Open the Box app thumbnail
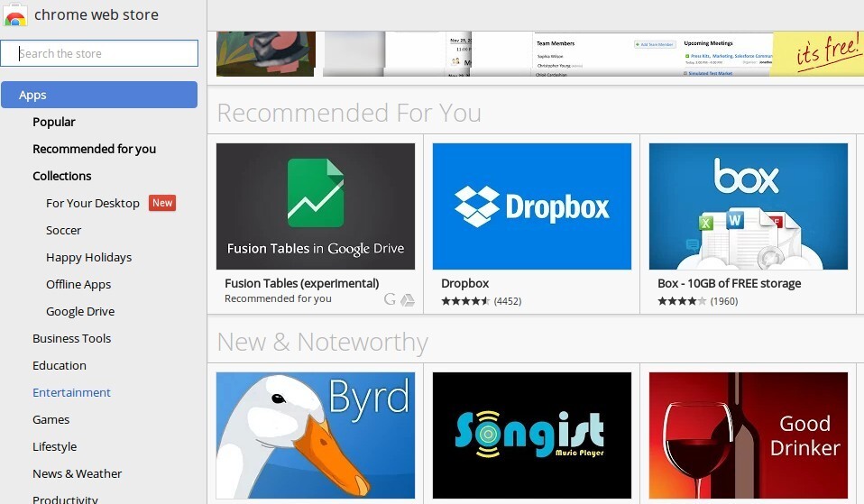 (x=749, y=206)
